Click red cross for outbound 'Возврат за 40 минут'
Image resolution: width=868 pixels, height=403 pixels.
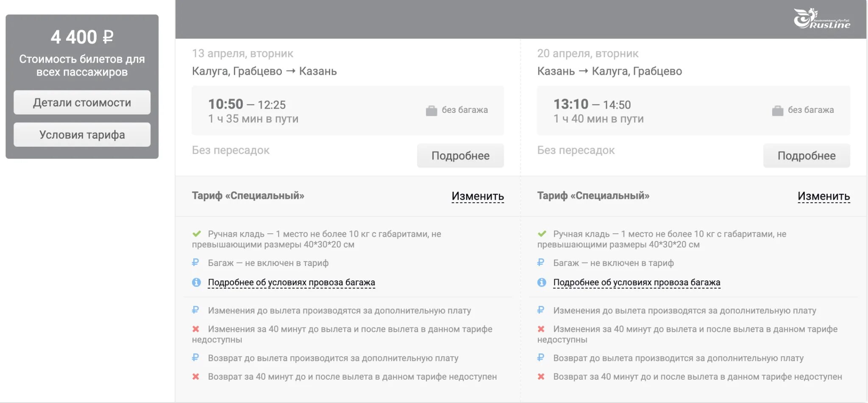[196, 376]
